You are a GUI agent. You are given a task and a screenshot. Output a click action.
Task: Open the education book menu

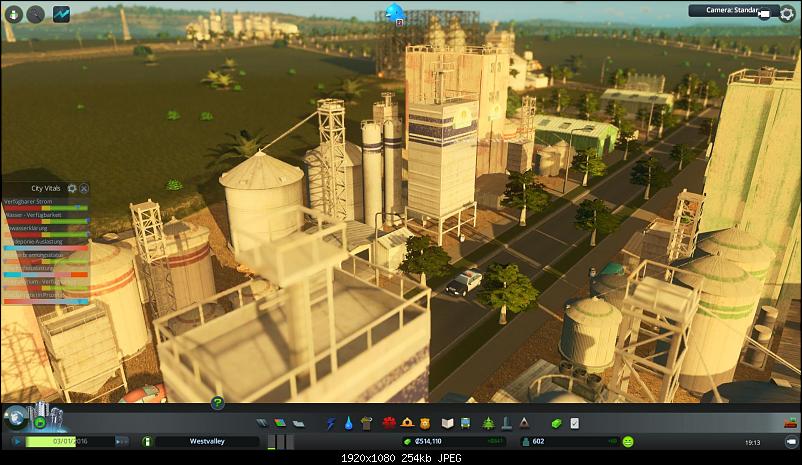pyautogui.click(x=448, y=423)
